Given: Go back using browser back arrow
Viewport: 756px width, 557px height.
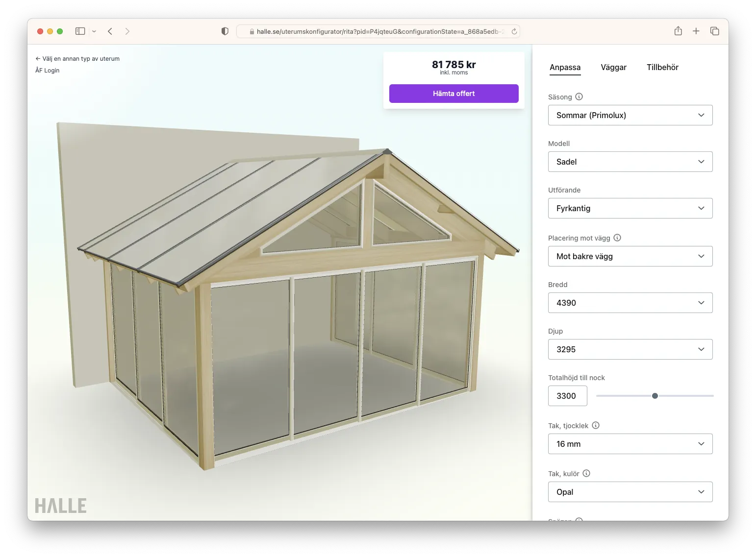Looking at the screenshot, I should pyautogui.click(x=110, y=31).
